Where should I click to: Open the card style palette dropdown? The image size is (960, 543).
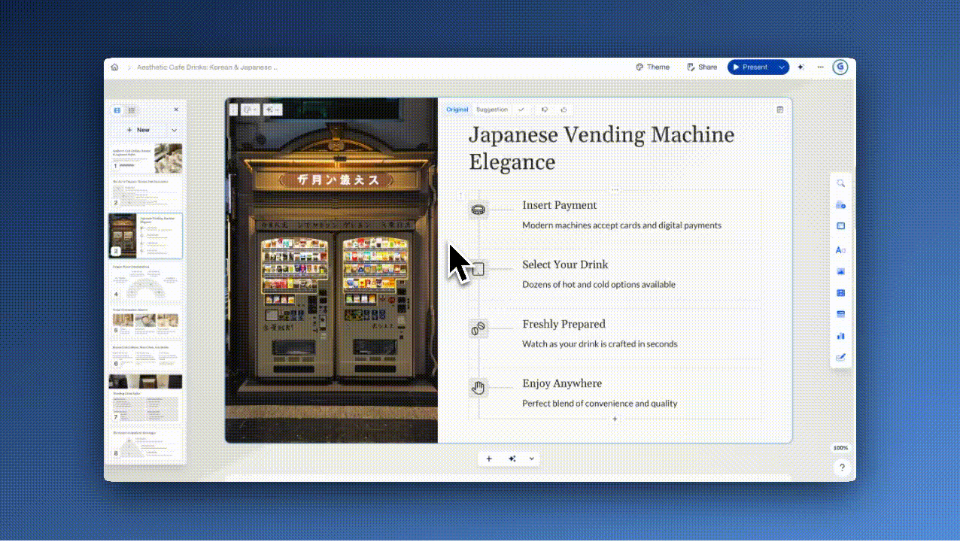pos(250,110)
